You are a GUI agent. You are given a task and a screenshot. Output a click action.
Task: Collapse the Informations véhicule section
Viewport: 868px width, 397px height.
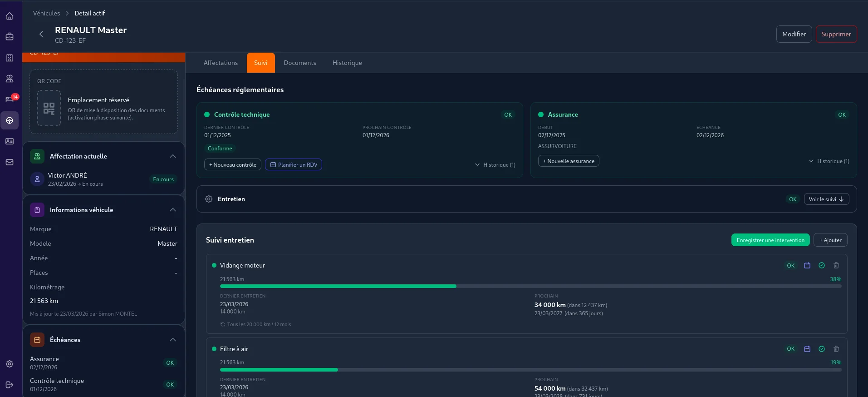click(172, 210)
